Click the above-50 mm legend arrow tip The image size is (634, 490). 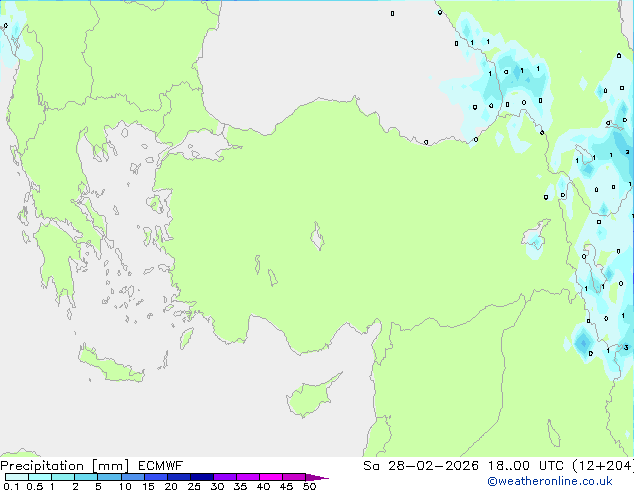pos(317,477)
